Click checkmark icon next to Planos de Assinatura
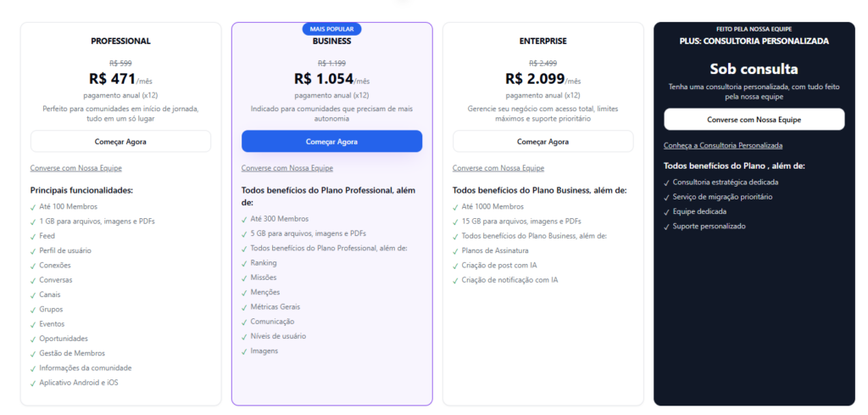The height and width of the screenshot is (415, 868). 455,251
